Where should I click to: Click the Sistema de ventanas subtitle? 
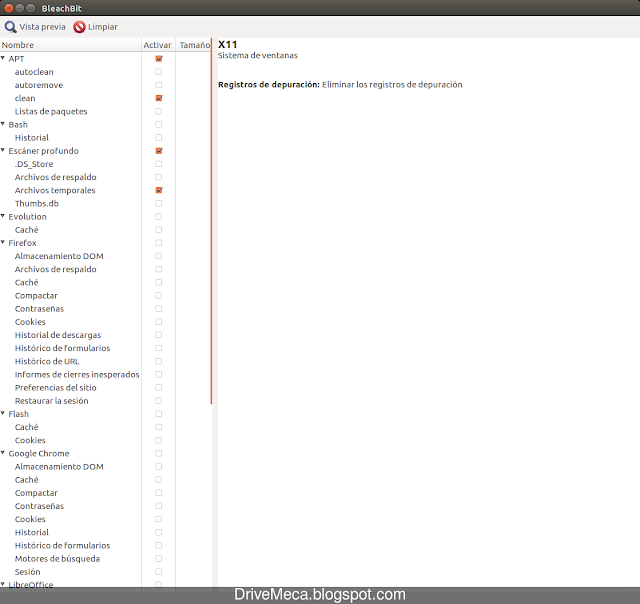pos(258,56)
